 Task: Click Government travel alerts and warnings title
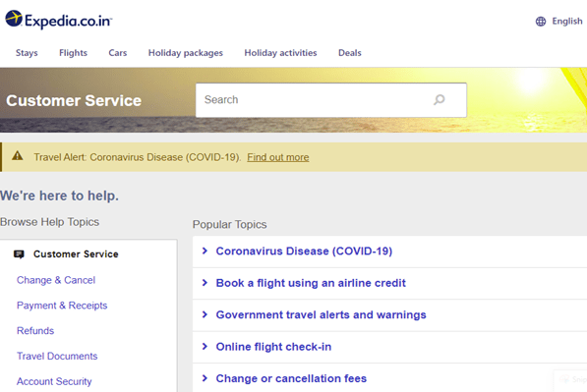point(321,314)
